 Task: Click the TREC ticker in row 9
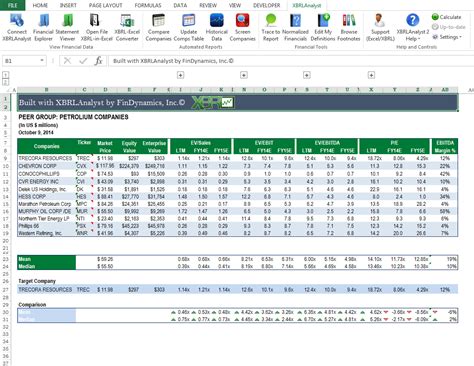click(x=84, y=158)
